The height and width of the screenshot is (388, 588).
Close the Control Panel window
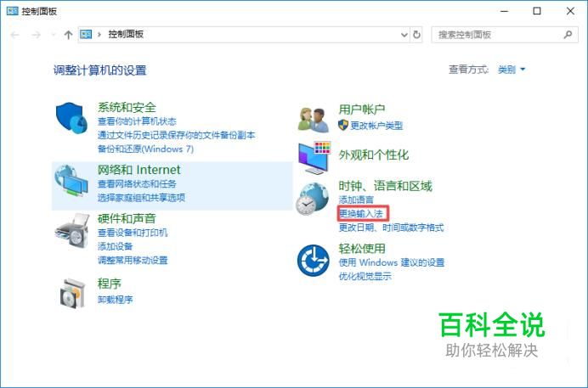(x=570, y=11)
